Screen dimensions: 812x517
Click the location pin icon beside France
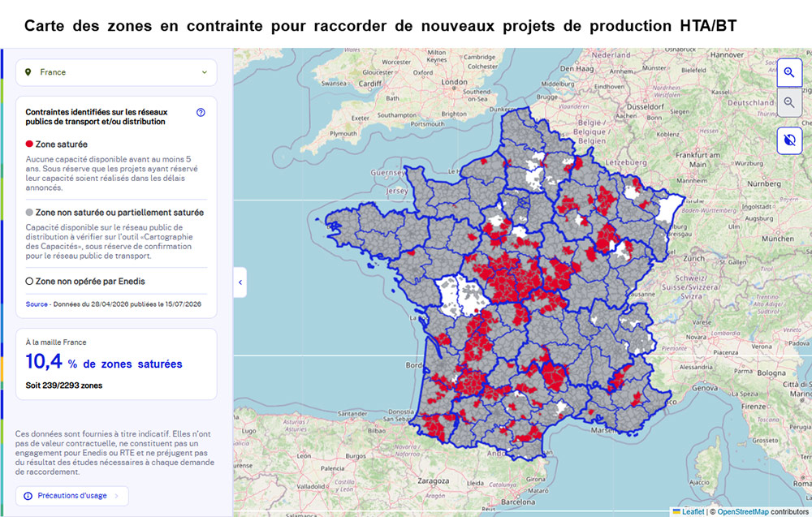click(x=28, y=72)
